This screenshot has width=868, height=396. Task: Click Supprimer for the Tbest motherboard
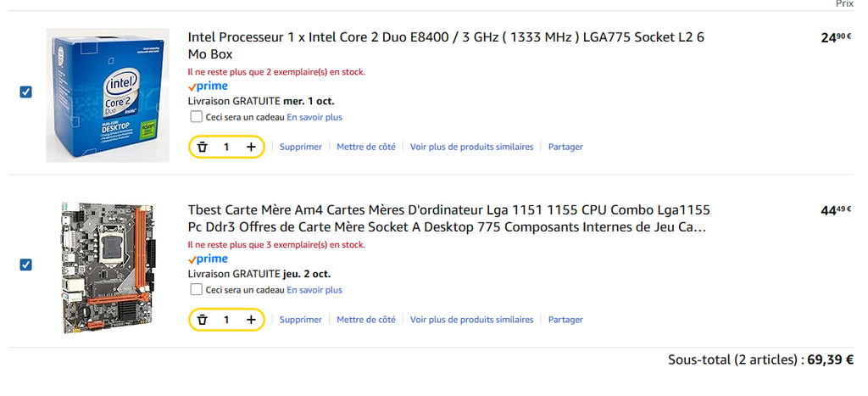(x=301, y=320)
